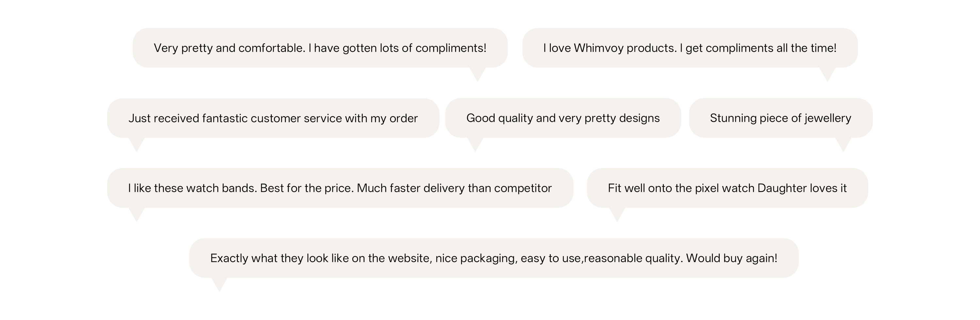
Task: Click the "Very pretty and comfortable" review bubble
Action: point(320,48)
